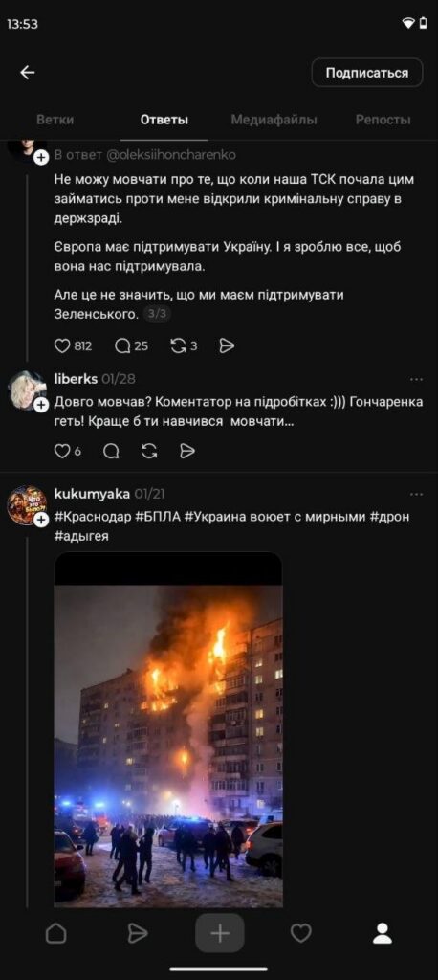This screenshot has height=980, width=438.
Task: Reply to the liberks comment
Action: (111, 451)
